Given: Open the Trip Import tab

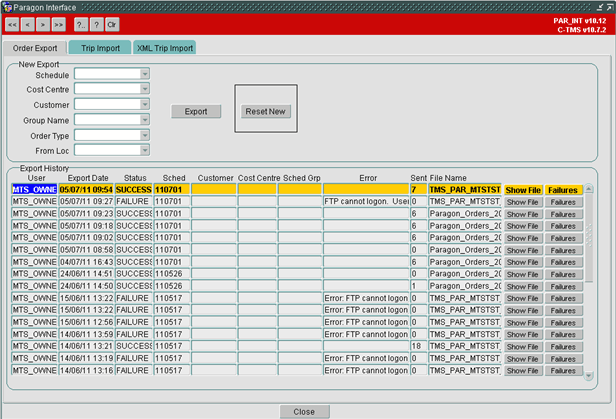Looking at the screenshot, I should coord(100,48).
